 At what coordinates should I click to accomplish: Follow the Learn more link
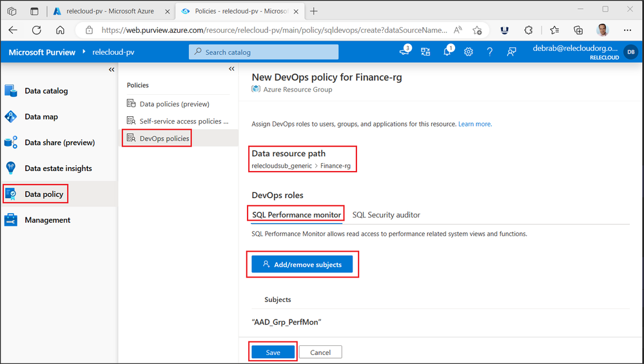tap(475, 124)
